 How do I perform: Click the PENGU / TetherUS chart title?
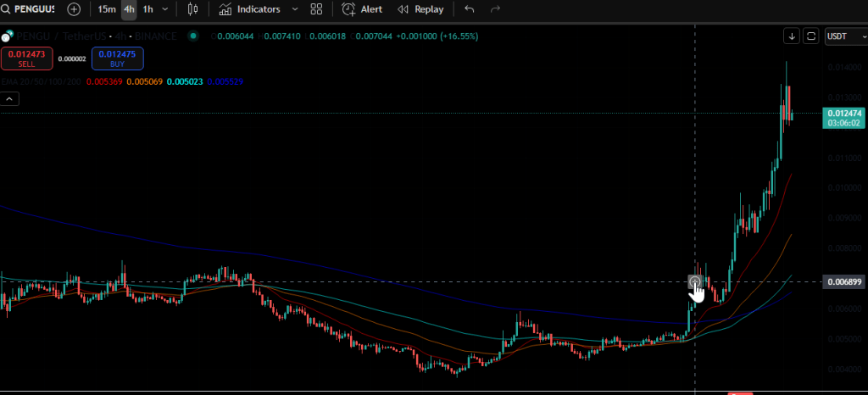click(97, 36)
